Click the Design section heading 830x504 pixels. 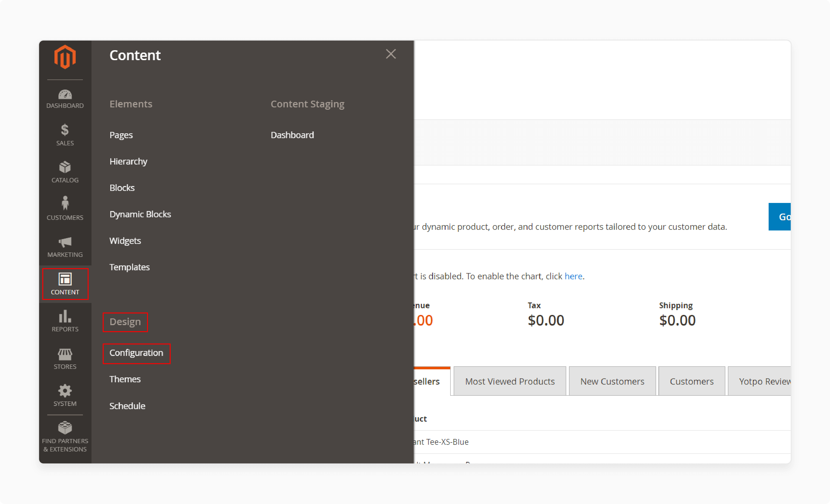pyautogui.click(x=125, y=322)
